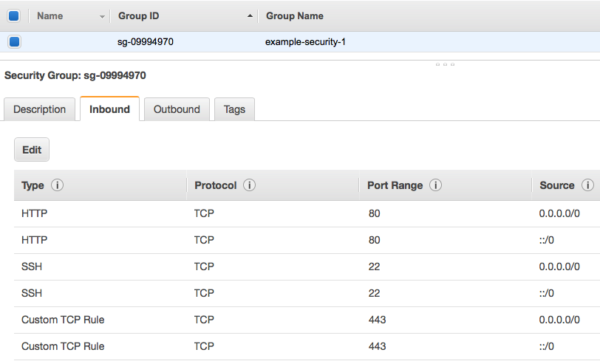
Task: Show info icon next to Source
Action: coord(587,185)
